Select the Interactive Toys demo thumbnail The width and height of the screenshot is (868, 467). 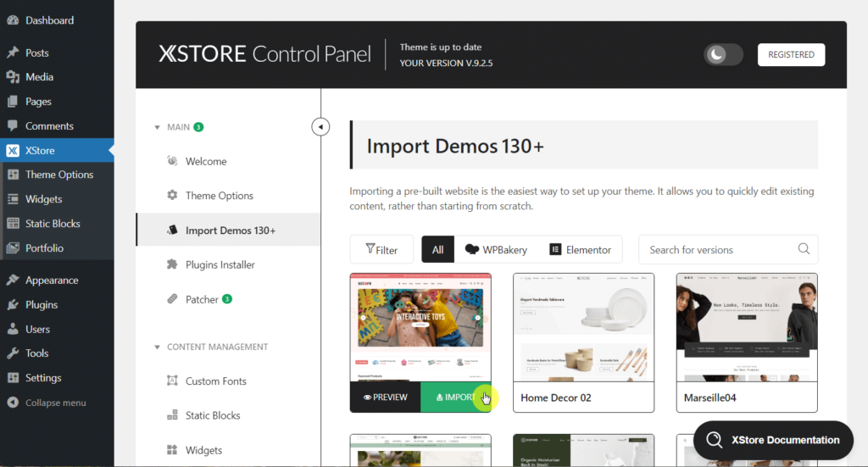coord(420,327)
